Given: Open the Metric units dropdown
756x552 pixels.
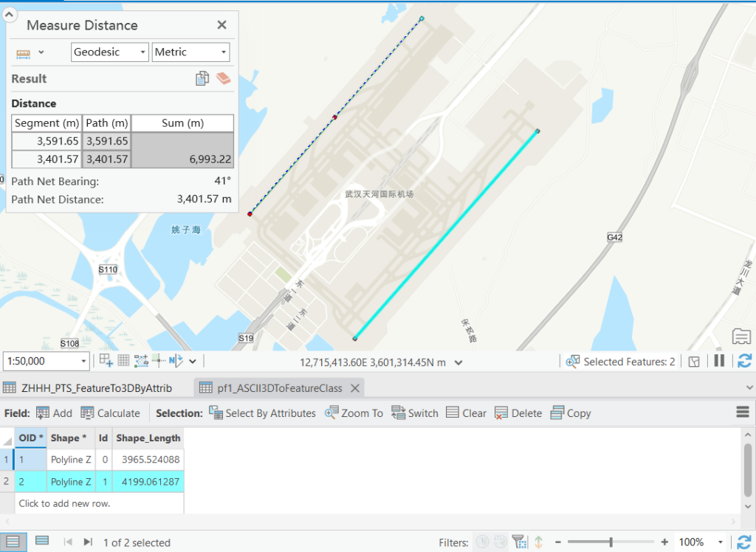Looking at the screenshot, I should point(190,52).
